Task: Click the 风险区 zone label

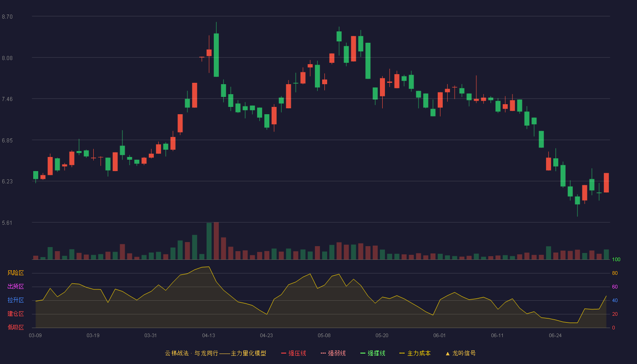Action: 15,273
